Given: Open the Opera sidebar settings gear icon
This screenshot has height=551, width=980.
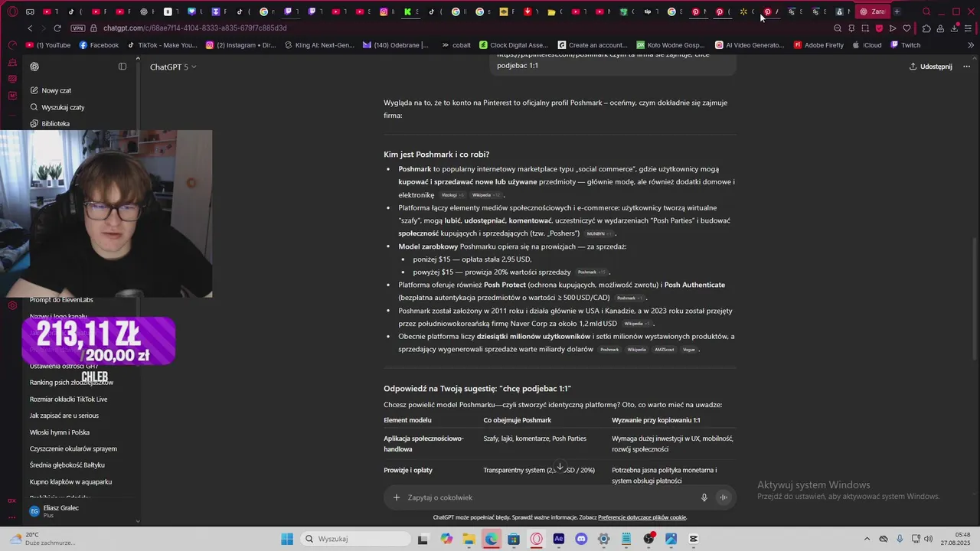Looking at the screenshot, I should coord(12,305).
